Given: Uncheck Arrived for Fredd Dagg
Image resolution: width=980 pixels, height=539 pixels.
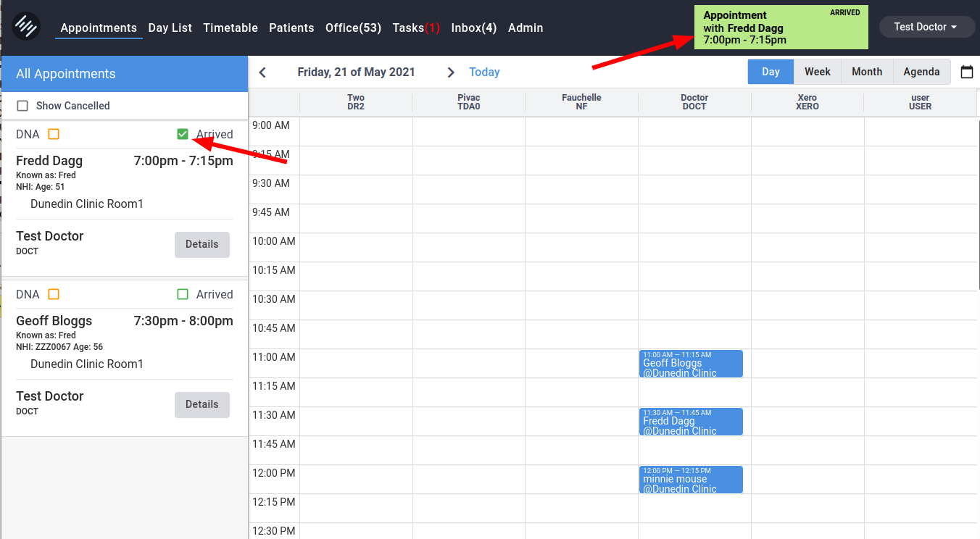Looking at the screenshot, I should click(183, 134).
